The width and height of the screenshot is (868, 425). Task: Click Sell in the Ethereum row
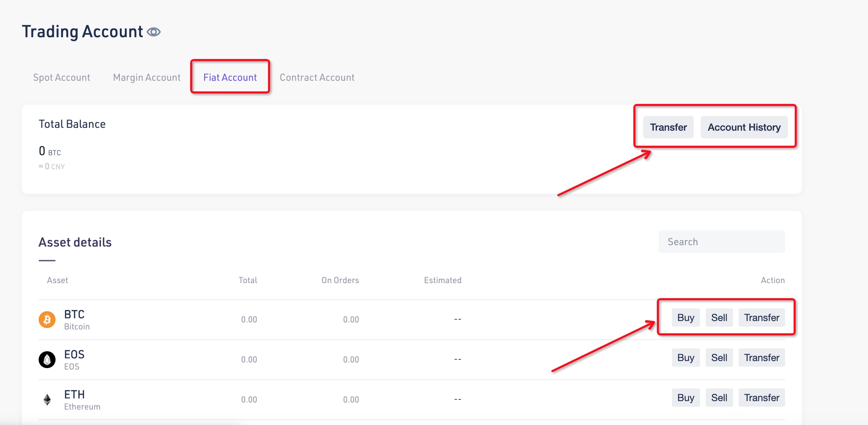(719, 398)
